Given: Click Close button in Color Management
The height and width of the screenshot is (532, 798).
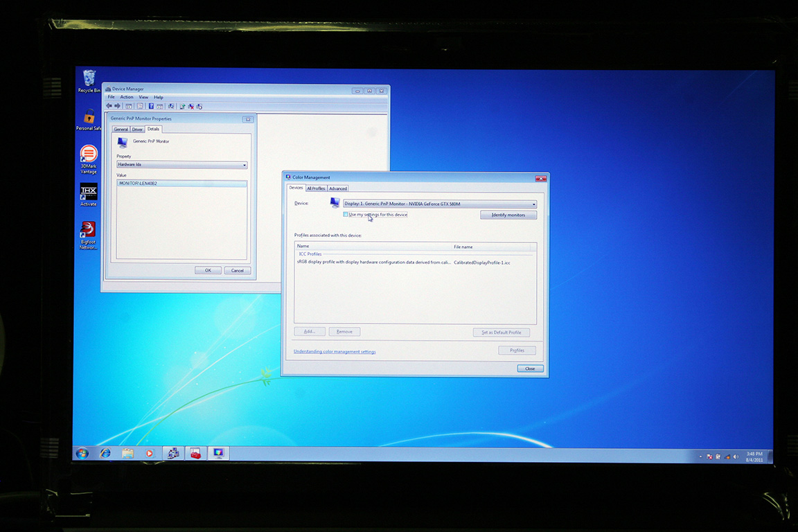Looking at the screenshot, I should click(530, 369).
